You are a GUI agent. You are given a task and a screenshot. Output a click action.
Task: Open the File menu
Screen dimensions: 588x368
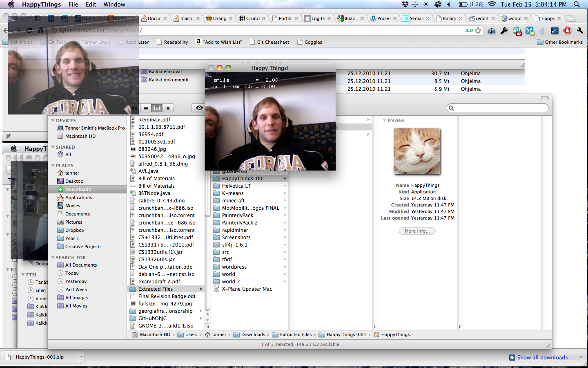click(x=73, y=4)
